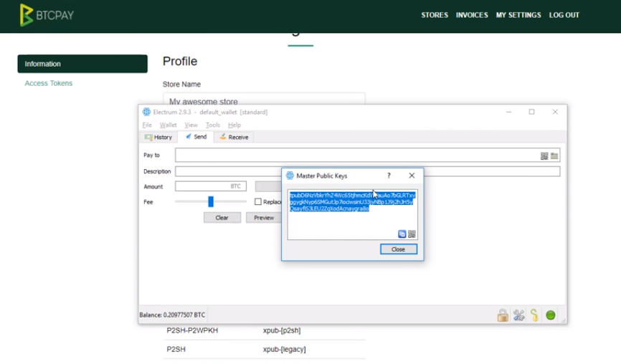Screen dimensions: 621x364
Task: Close the Master Public Keys dialog with X
Action: tap(412, 176)
